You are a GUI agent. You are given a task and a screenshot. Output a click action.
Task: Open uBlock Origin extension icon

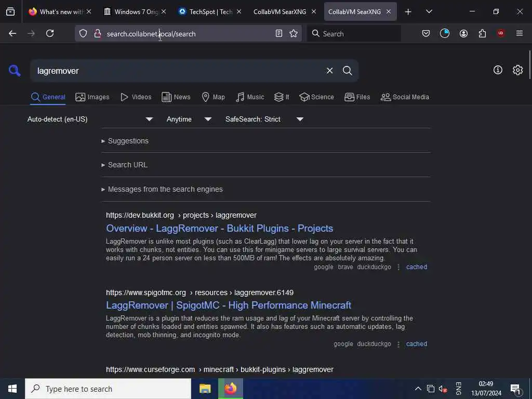click(501, 33)
